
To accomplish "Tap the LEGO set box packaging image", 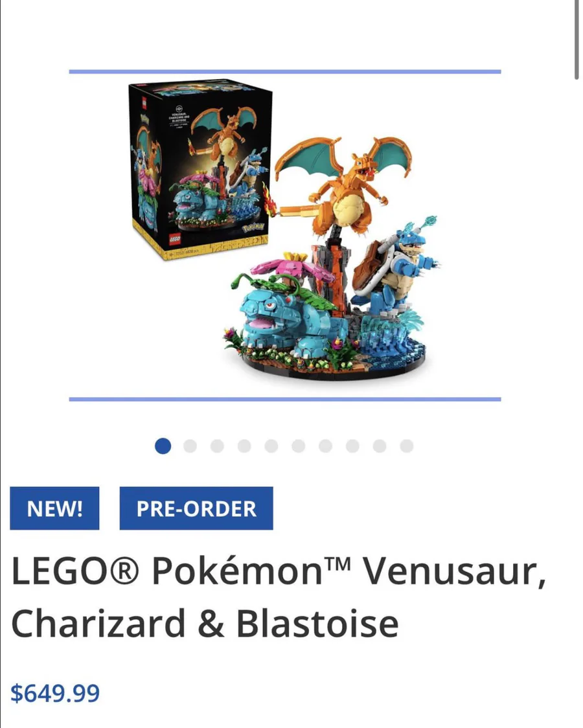I will (x=201, y=170).
